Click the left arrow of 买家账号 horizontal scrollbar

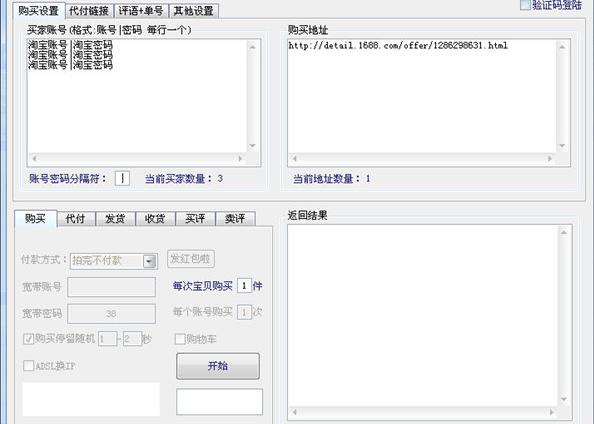34,159
